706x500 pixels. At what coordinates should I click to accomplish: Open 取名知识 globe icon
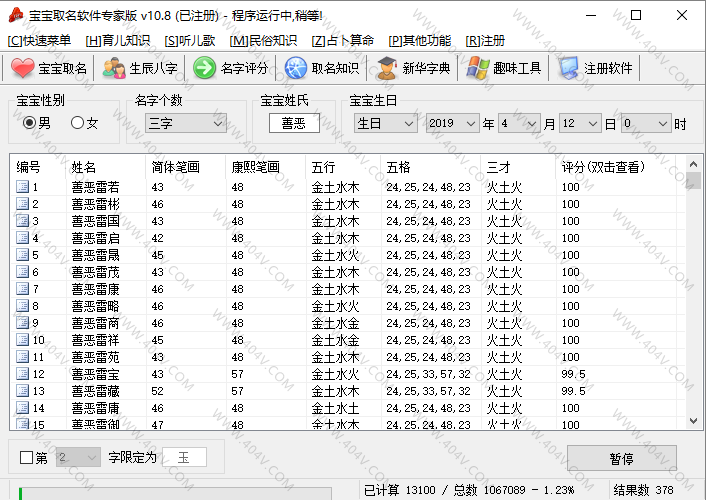pos(296,68)
